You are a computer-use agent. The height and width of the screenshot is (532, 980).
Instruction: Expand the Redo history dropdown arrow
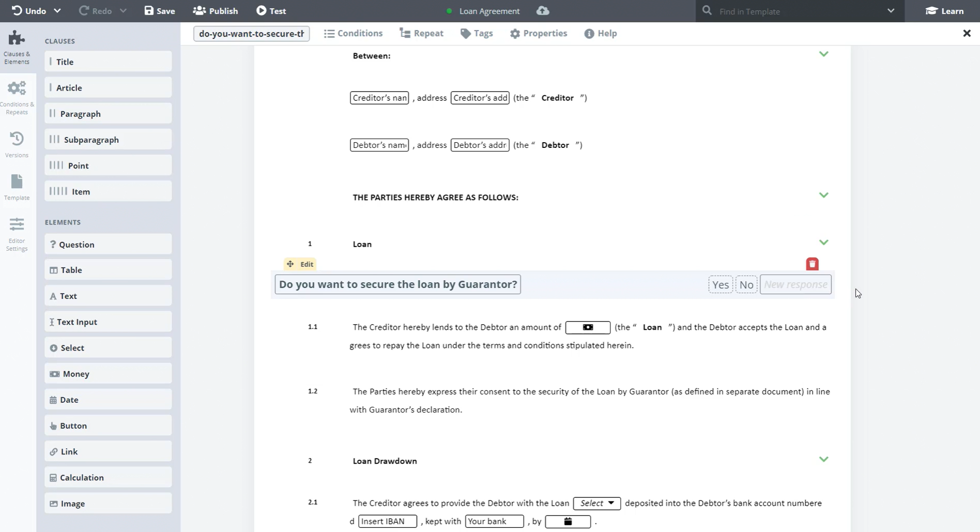click(123, 11)
